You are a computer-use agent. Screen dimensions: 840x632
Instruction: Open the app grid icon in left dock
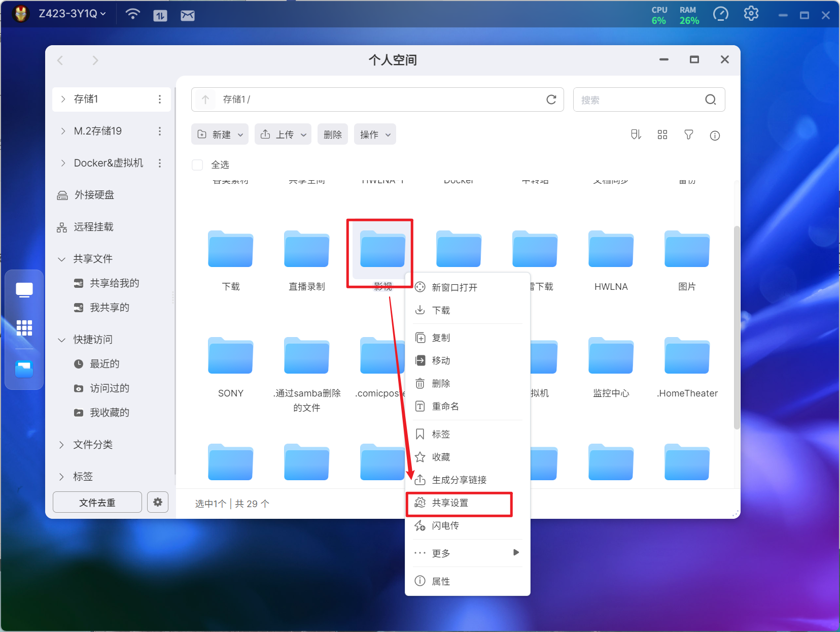point(24,328)
